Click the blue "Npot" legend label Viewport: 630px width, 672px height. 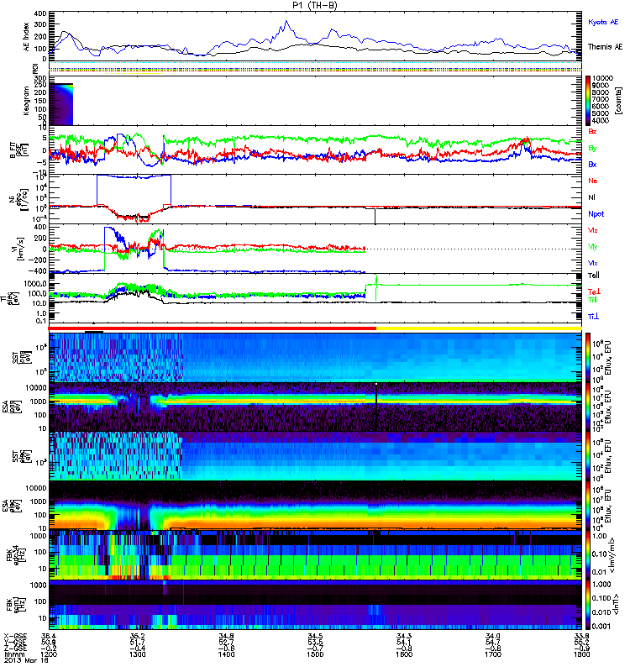pyautogui.click(x=596, y=214)
